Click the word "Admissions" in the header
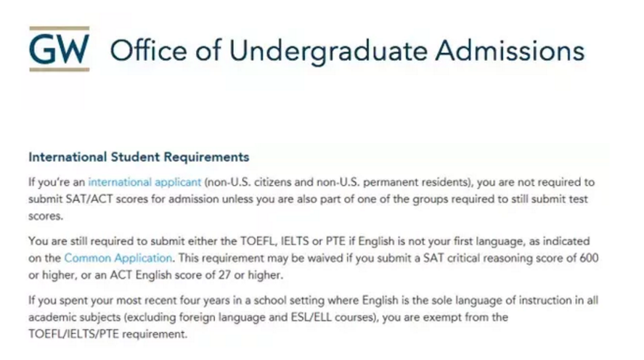The width and height of the screenshot is (644, 360). click(x=513, y=50)
